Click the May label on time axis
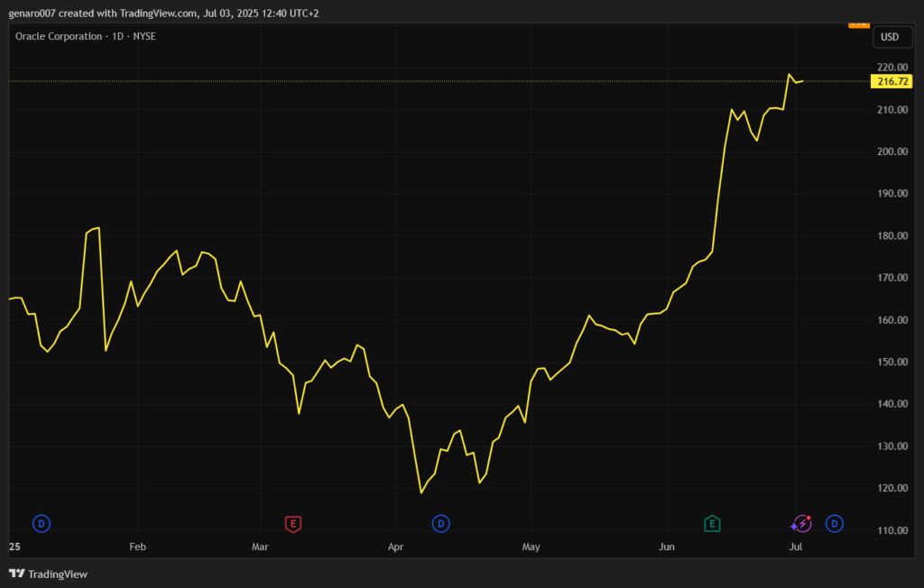Image resolution: width=924 pixels, height=588 pixels. click(531, 547)
